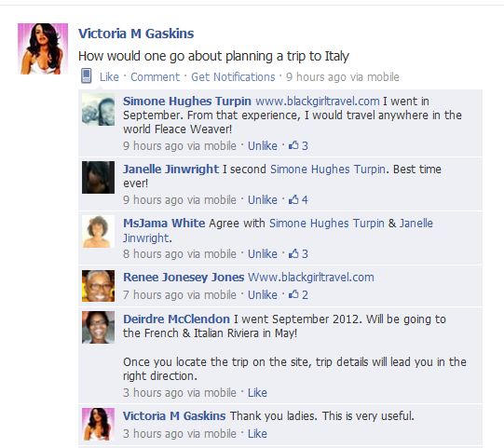
Task: Unlike Simone Hughes Turpin's comment
Action: point(263,146)
